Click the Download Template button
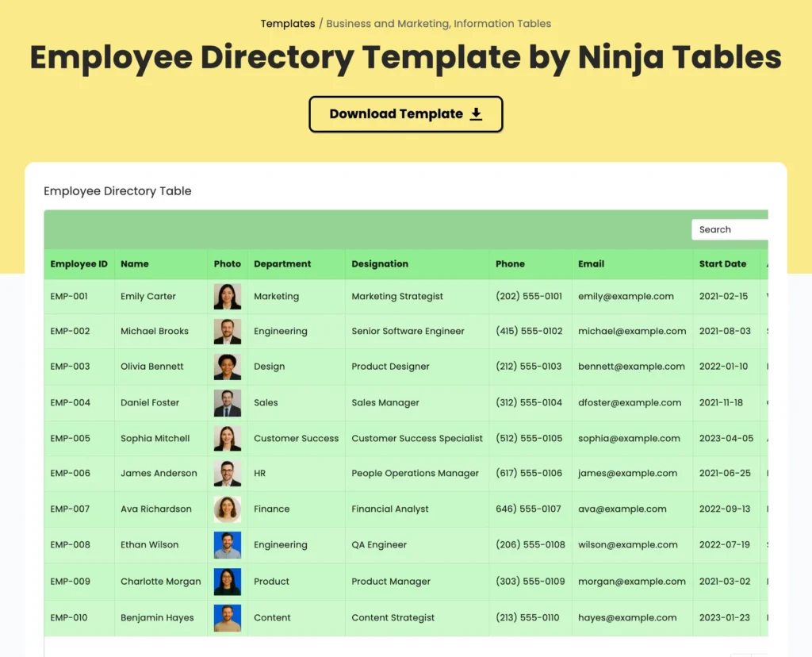This screenshot has height=657, width=812. 405,114
